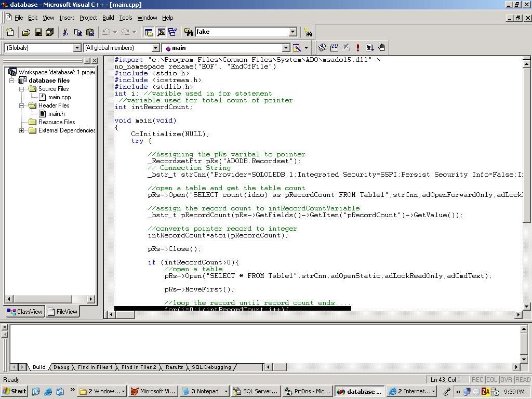The height and width of the screenshot is (399, 532).
Task: Switch to the FileView tab
Action: 63,312
